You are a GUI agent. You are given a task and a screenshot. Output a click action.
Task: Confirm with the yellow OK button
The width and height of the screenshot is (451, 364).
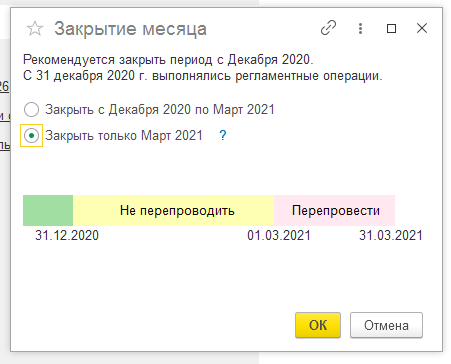point(318,325)
